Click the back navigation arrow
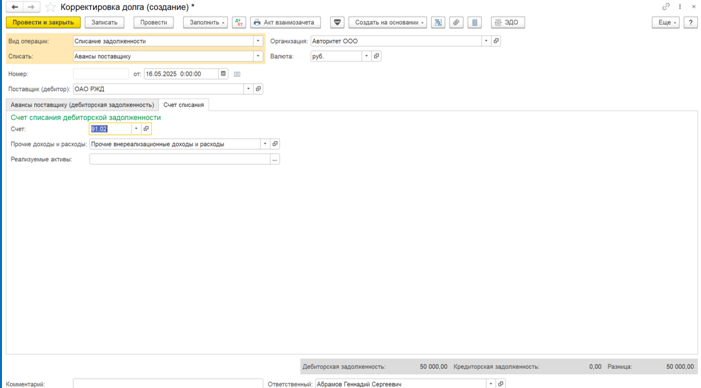The image size is (701, 388). click(x=15, y=7)
